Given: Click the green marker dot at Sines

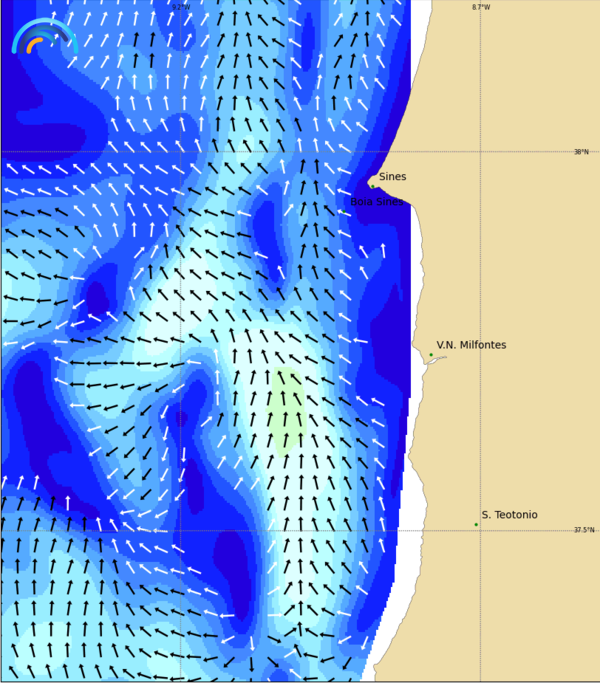Looking at the screenshot, I should click(372, 185).
